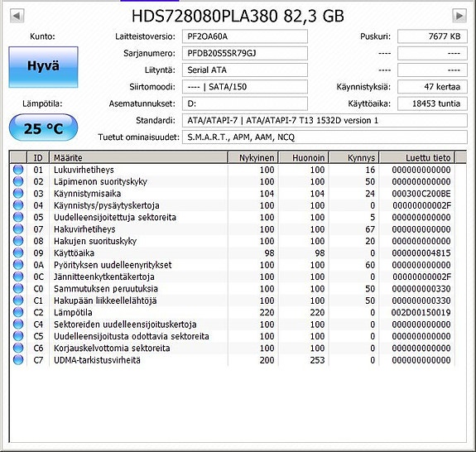Click the Käynnistyksiä value 47 kertaa
Viewport: 476px width, 452px height.
pos(432,87)
